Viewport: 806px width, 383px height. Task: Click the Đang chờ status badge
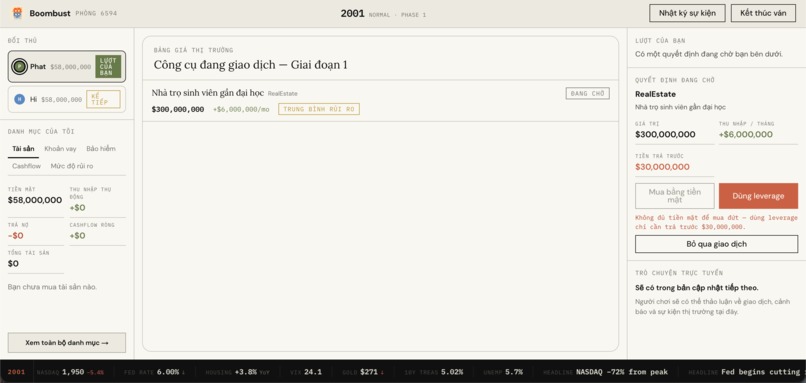tap(588, 94)
